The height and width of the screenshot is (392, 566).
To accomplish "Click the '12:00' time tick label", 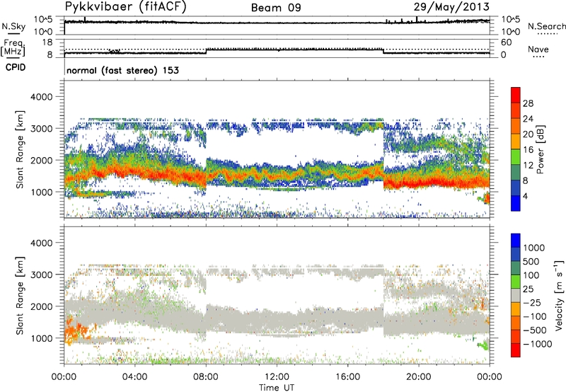I will click(277, 377).
